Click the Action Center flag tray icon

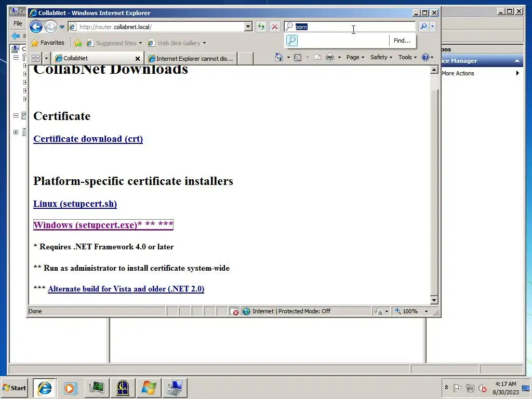457,388
